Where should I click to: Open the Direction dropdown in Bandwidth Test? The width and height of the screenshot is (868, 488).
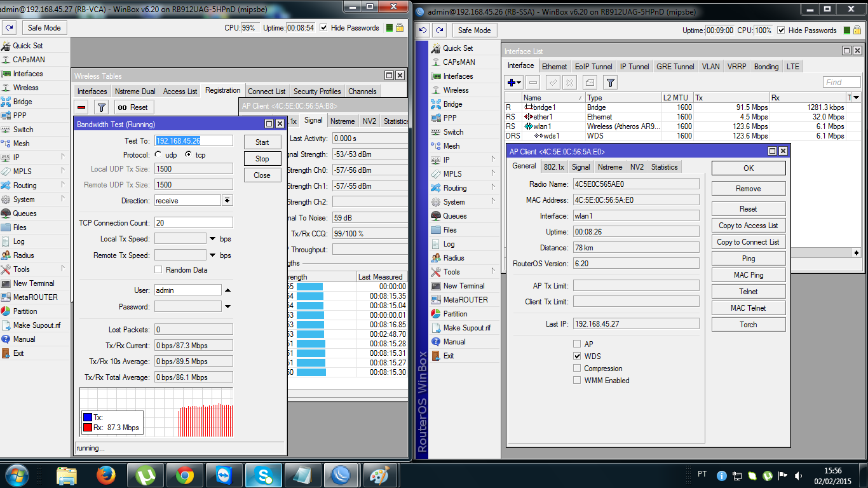click(x=227, y=200)
